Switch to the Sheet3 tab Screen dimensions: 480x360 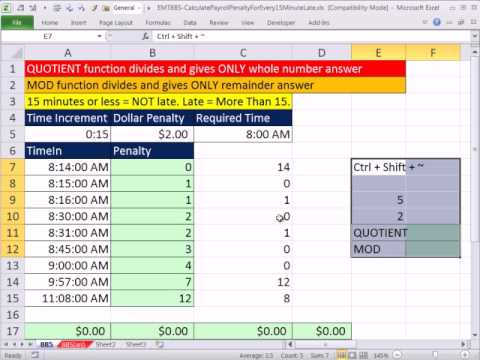(x=136, y=344)
